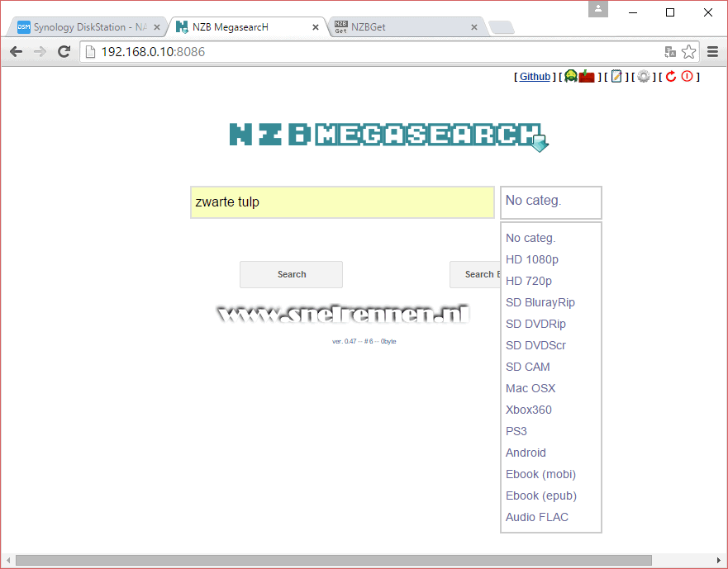Bookmark this page with star icon
728x569 pixels.
688,52
